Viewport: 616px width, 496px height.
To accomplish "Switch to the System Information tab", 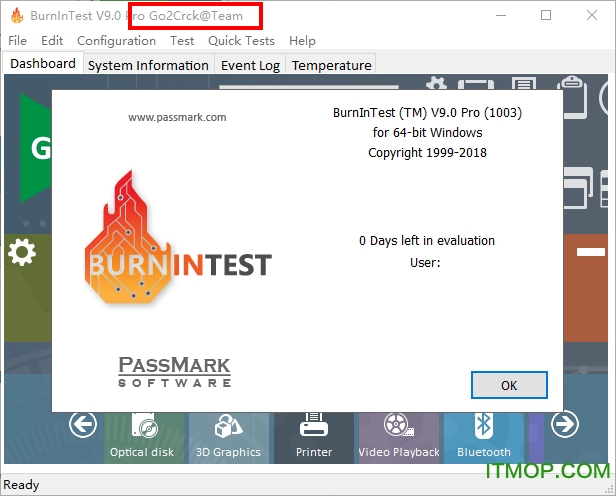I will pyautogui.click(x=148, y=65).
